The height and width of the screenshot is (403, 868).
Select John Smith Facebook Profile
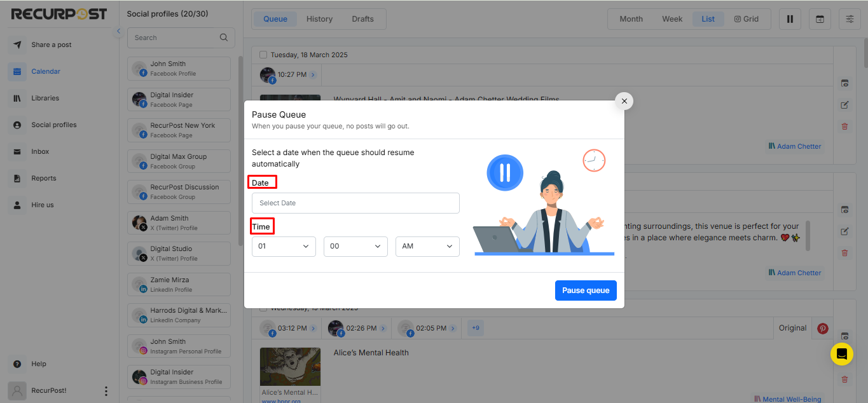[x=179, y=69]
